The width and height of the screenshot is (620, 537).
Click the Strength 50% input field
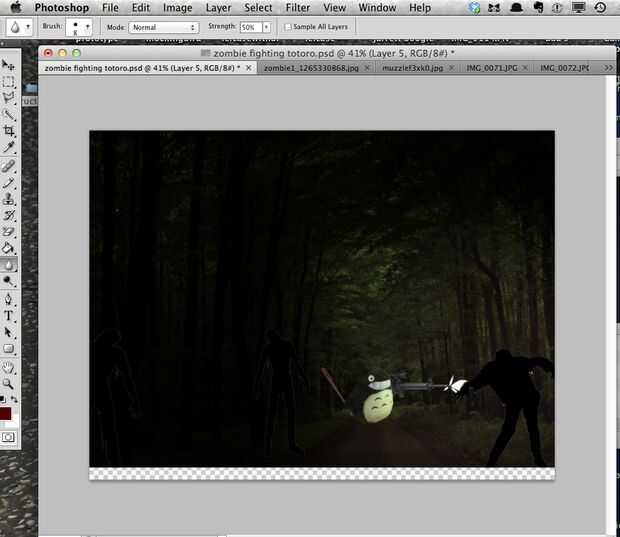tap(251, 27)
